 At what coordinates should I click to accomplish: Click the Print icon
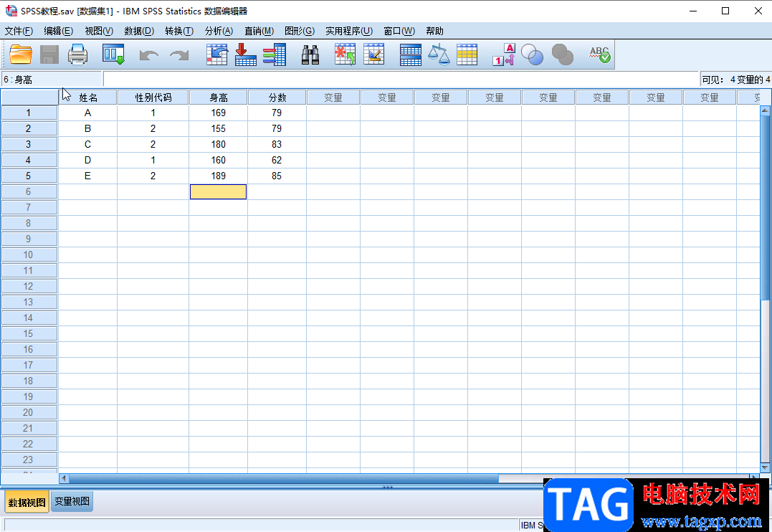coord(78,54)
